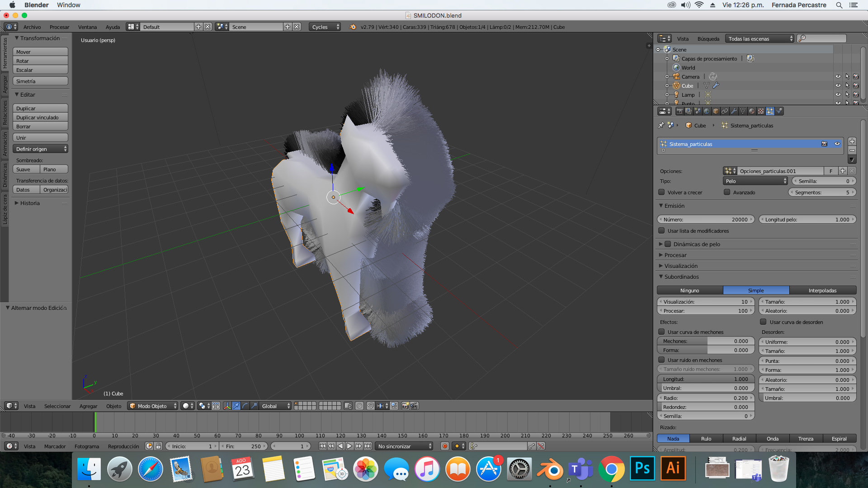868x488 pixels.
Task: Select the translate manipulator arrow icon
Action: tap(236, 406)
